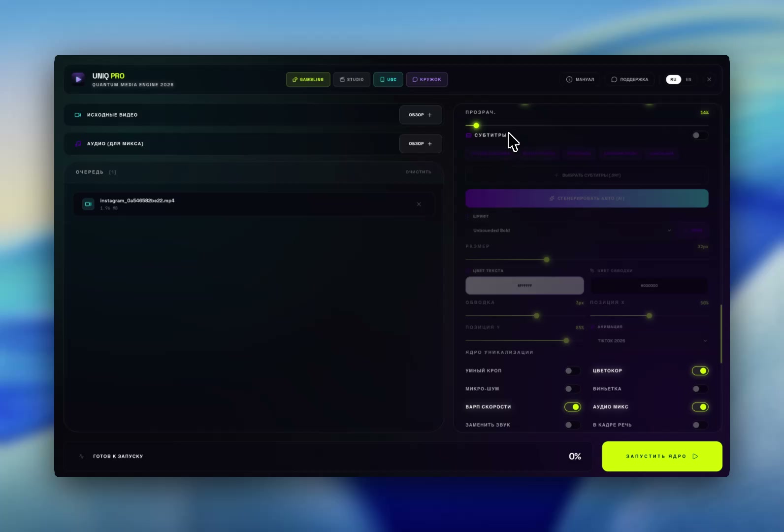
Task: Click the camera icon beside Исходные видео
Action: point(78,115)
